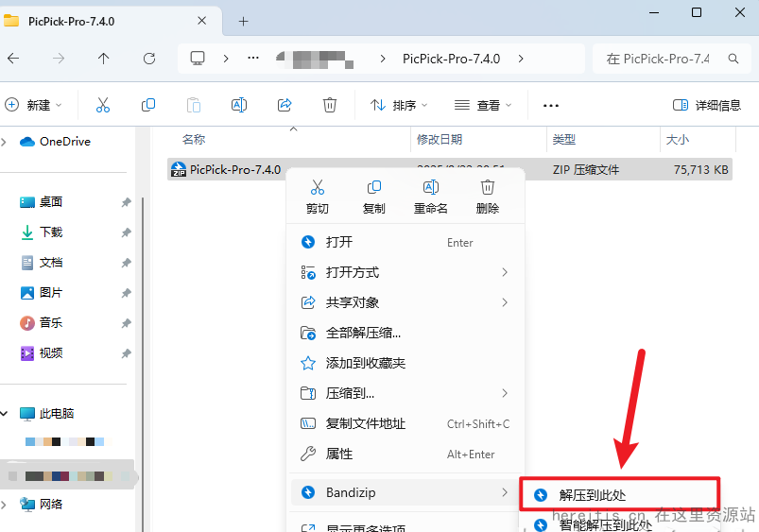Close the PicPick-Pro-7.4.0 tab
Screen dimensions: 759x532
click(202, 21)
